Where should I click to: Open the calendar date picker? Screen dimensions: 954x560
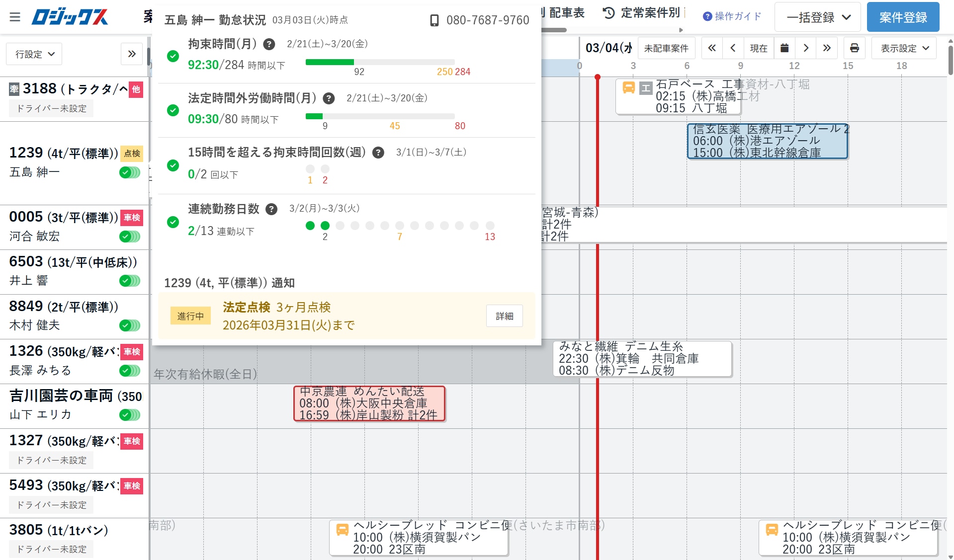[784, 48]
